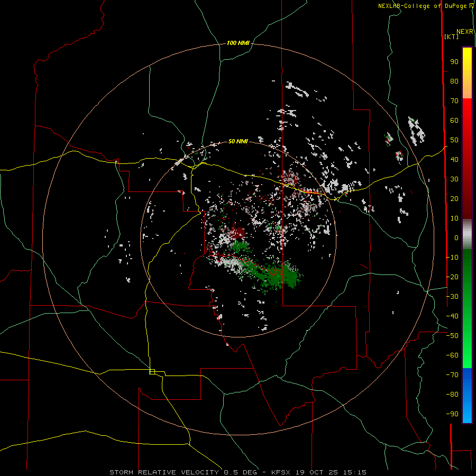476x476 pixels.
Task: Click the 80 value on velocity scale
Action: pyautogui.click(x=454, y=81)
